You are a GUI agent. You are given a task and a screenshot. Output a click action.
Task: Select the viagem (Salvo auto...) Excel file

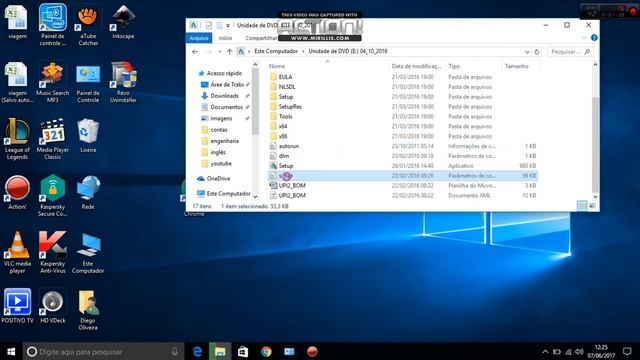tap(17, 82)
